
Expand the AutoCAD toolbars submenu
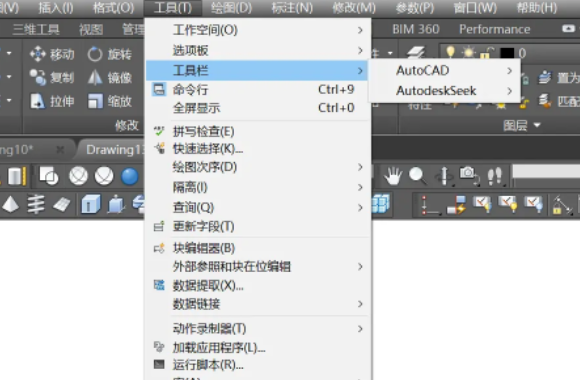point(445,70)
